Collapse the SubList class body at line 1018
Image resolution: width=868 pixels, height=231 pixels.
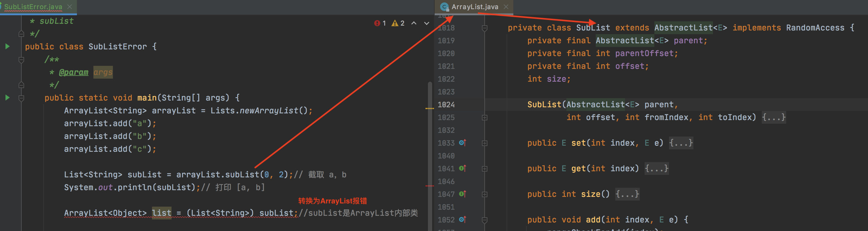click(485, 28)
